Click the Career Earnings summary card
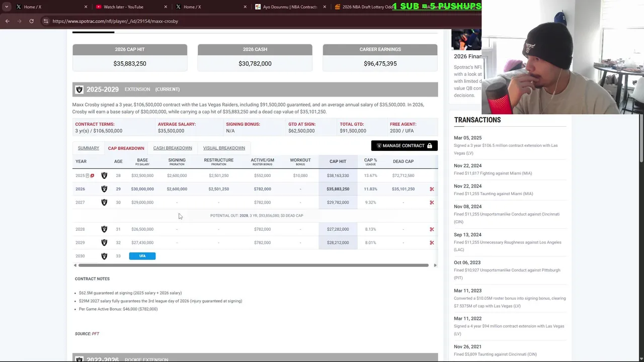644x362 pixels. [x=380, y=57]
